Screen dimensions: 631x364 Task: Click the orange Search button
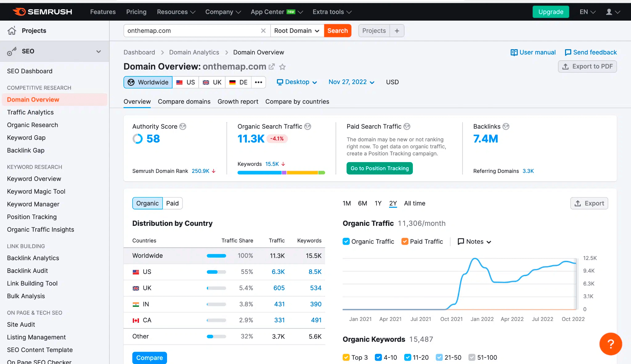click(x=338, y=31)
